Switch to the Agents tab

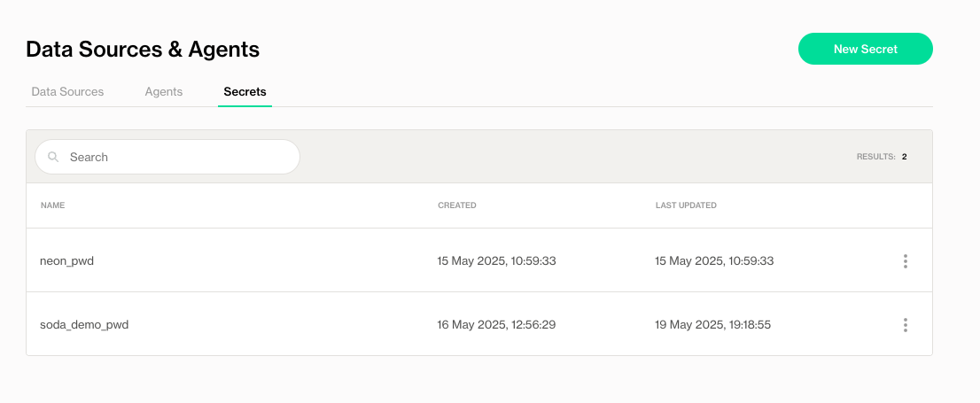coord(164,92)
